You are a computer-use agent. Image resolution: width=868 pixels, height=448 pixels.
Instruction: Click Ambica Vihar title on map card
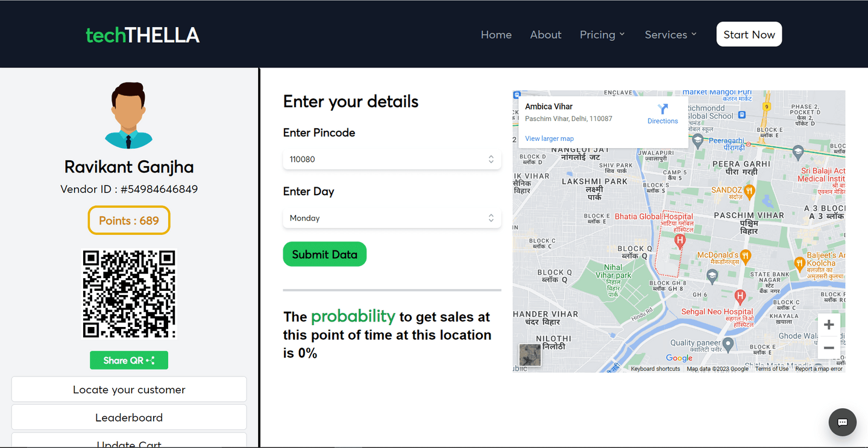[549, 107]
